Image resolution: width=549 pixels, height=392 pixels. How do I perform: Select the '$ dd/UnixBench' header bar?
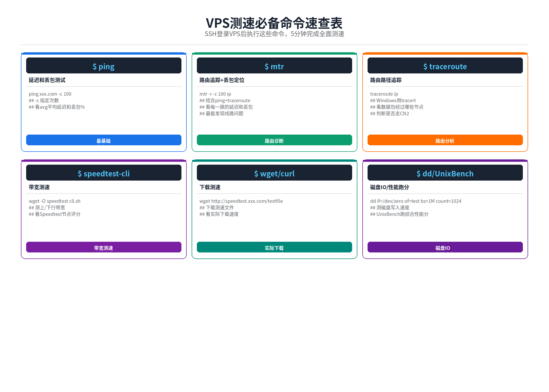coord(445,173)
